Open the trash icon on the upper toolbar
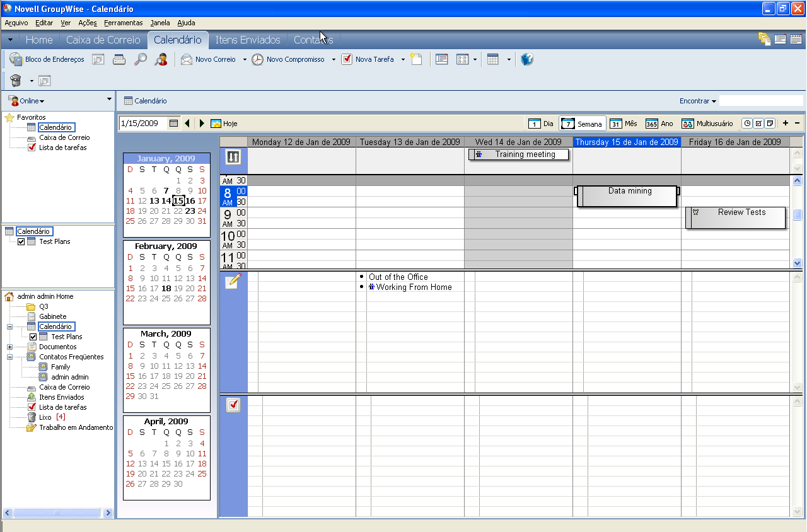This screenshot has width=807, height=532. point(16,81)
